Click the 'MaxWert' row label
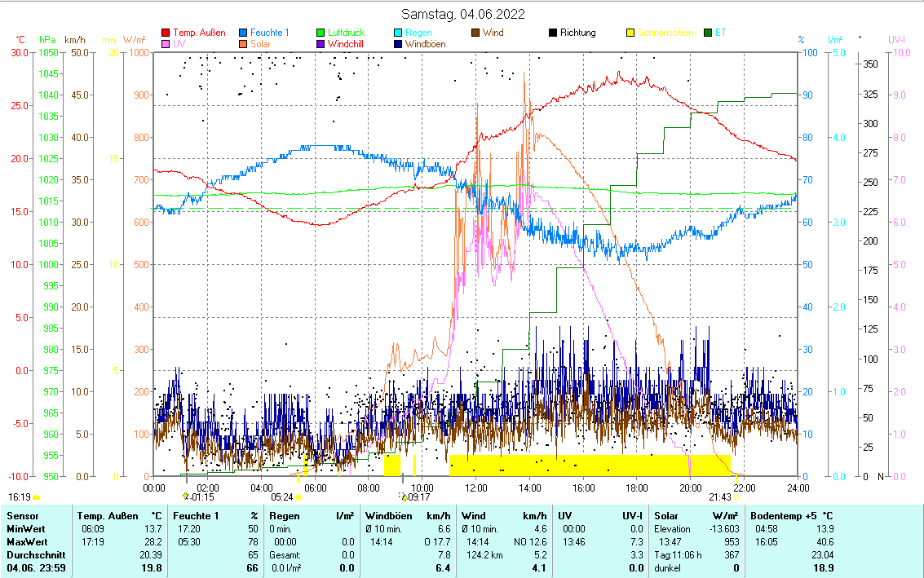 (27, 542)
